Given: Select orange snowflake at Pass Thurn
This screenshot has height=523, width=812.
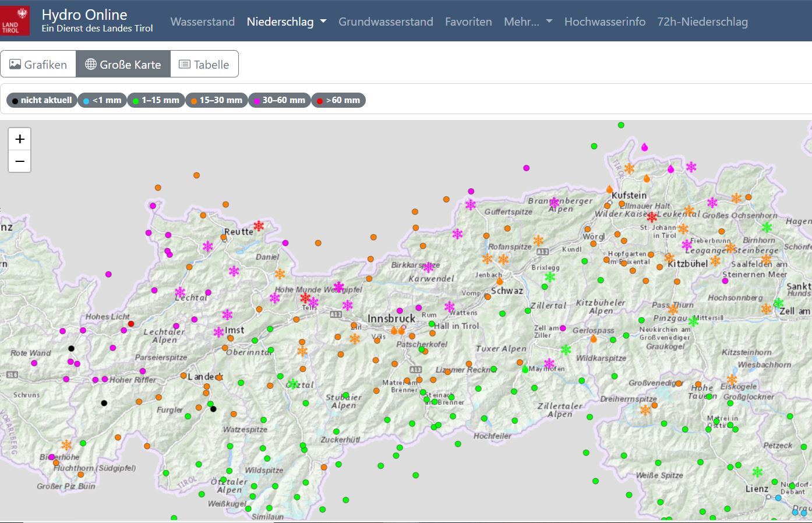Looking at the screenshot, I should (x=673, y=309).
